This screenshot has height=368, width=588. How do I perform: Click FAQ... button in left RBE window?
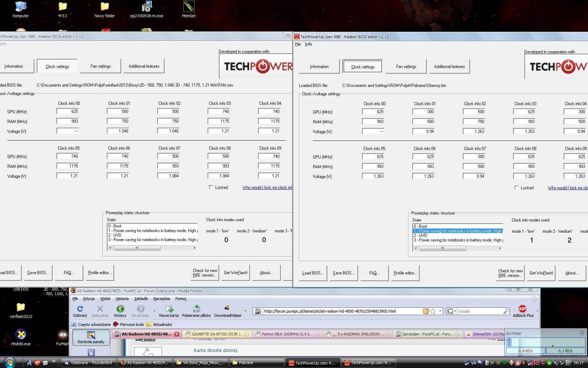(69, 272)
